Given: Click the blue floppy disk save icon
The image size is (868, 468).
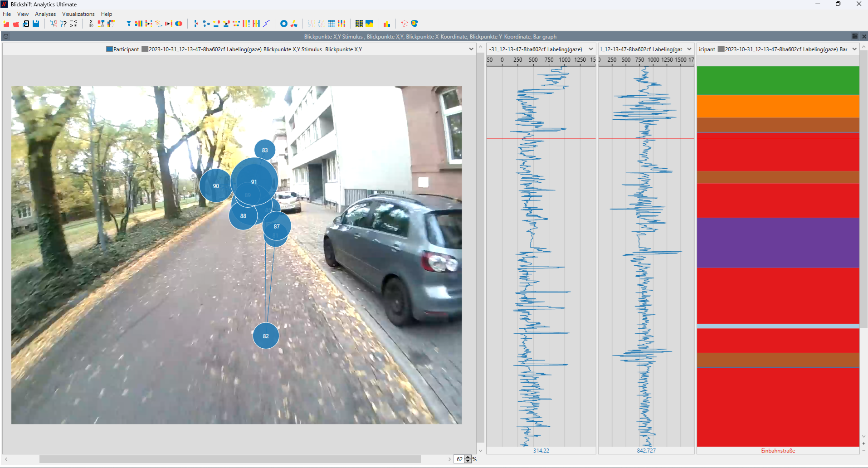Looking at the screenshot, I should (36, 24).
